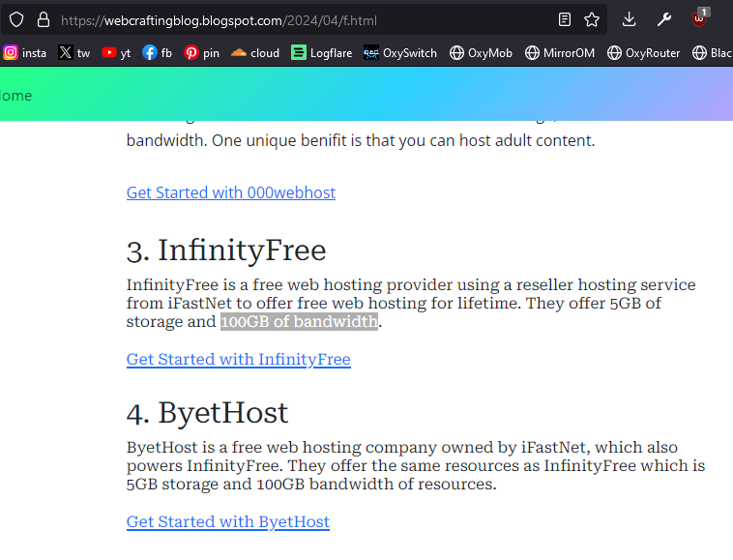This screenshot has height=560, width=733.
Task: Open the pin Pinterest bookmark
Action: (202, 53)
